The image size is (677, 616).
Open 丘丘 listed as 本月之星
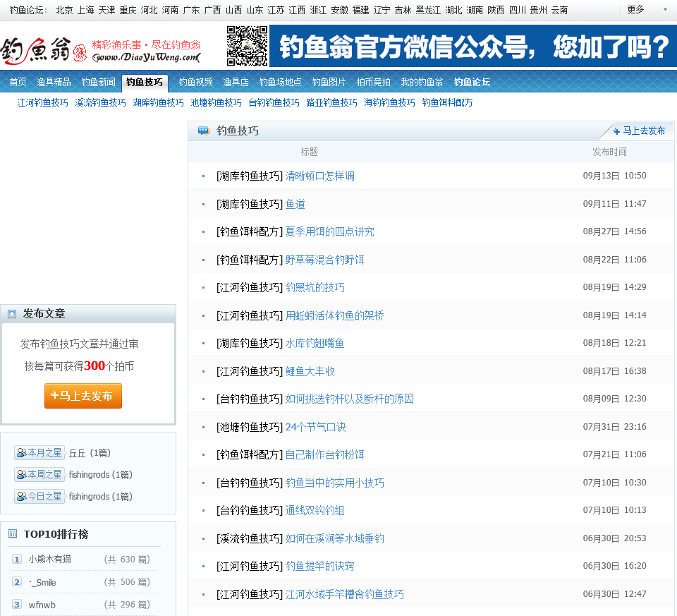(78, 453)
